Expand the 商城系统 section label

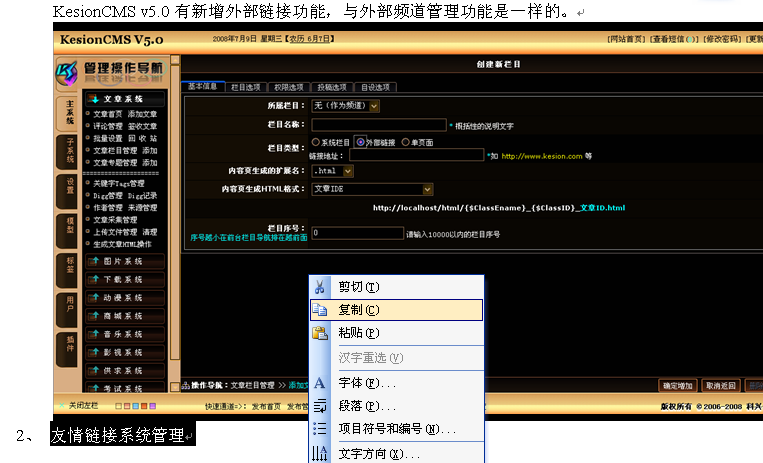click(x=123, y=316)
